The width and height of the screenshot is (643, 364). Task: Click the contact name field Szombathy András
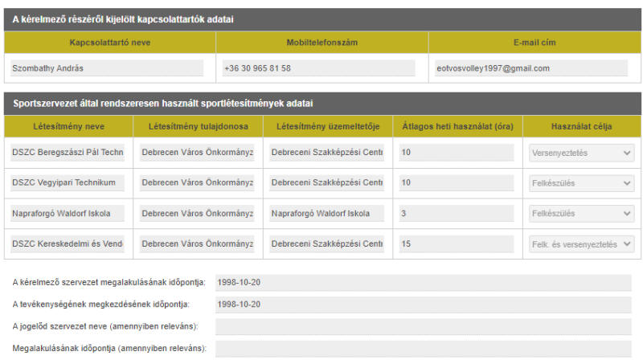click(x=107, y=68)
